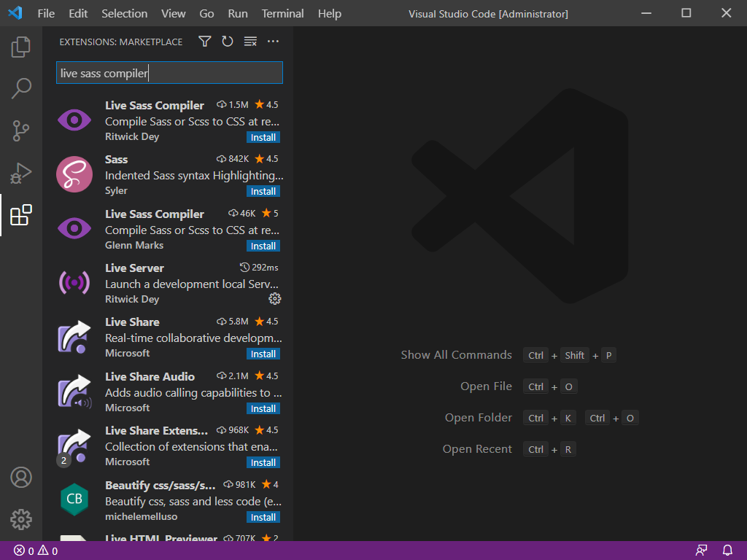This screenshot has width=747, height=560.
Task: Click the Live Server manage gear icon
Action: [275, 298]
